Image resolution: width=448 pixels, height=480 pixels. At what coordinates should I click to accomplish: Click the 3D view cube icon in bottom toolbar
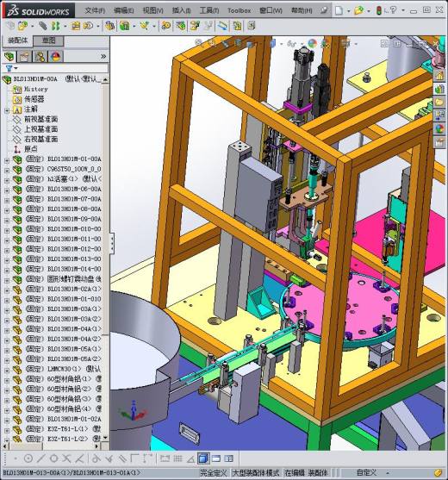[x=203, y=458]
